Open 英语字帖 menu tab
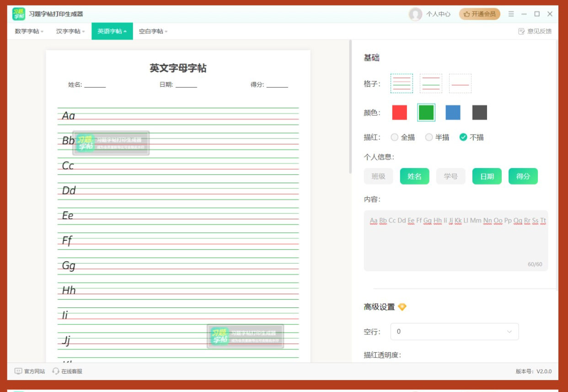This screenshot has width=568, height=392. pyautogui.click(x=112, y=32)
